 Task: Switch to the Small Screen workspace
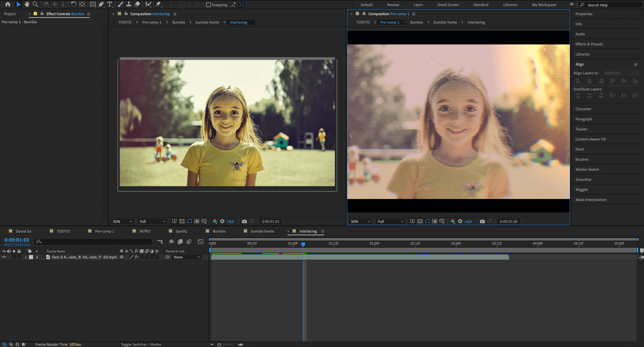coord(448,5)
